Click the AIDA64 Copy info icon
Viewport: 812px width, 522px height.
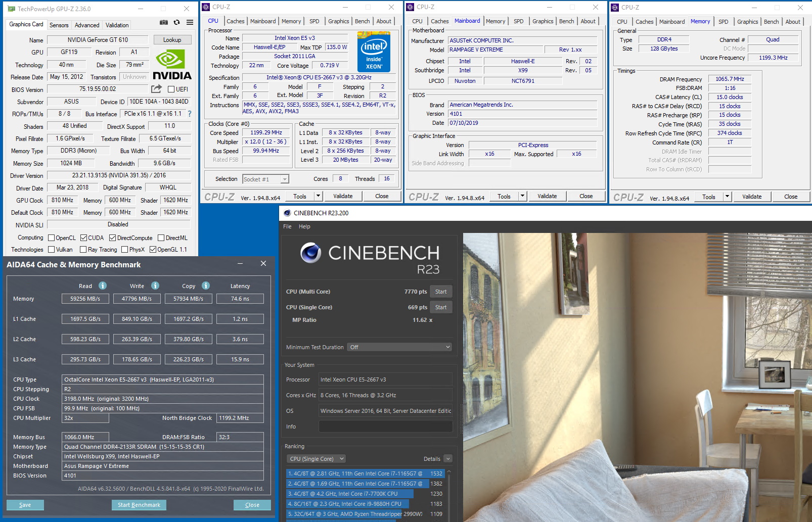[206, 286]
